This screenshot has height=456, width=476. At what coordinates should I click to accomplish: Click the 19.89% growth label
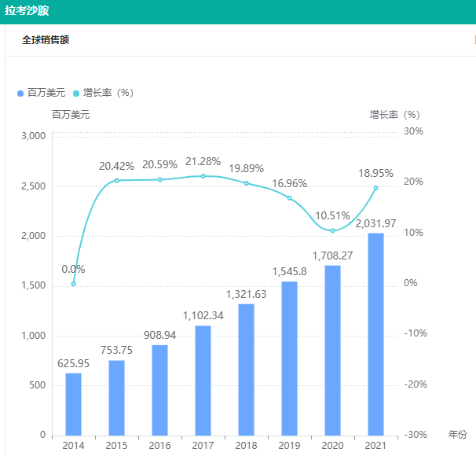(246, 168)
